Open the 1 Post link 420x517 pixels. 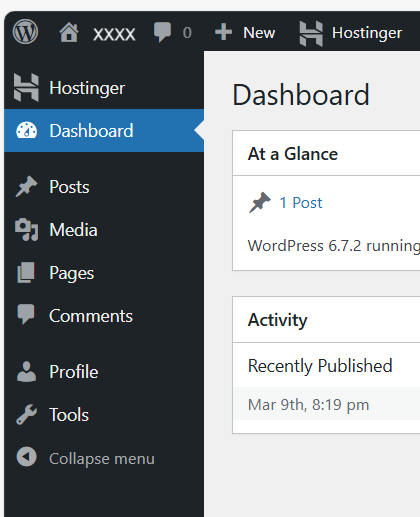click(301, 203)
